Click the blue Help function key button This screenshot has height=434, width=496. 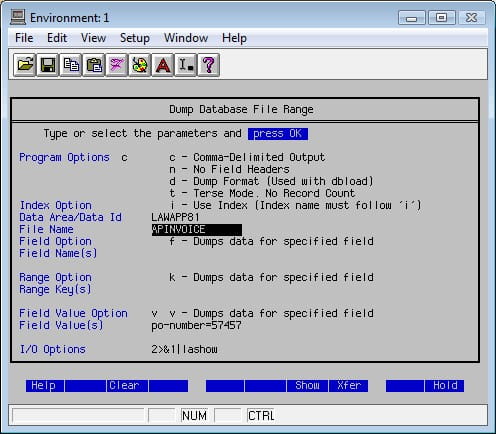pyautogui.click(x=45, y=386)
